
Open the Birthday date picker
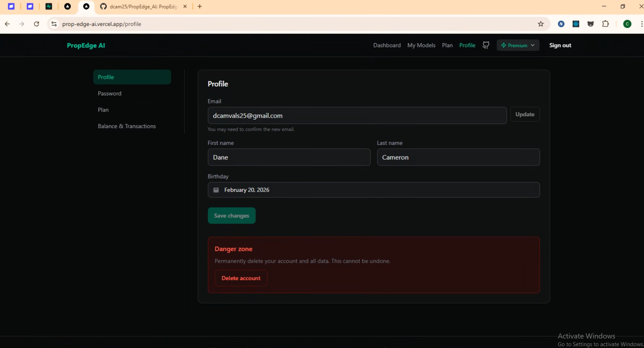pos(373,190)
